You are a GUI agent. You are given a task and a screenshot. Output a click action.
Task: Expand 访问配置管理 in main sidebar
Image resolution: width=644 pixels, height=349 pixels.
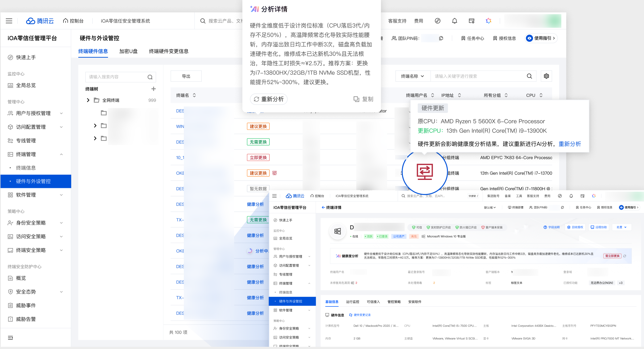coord(61,127)
